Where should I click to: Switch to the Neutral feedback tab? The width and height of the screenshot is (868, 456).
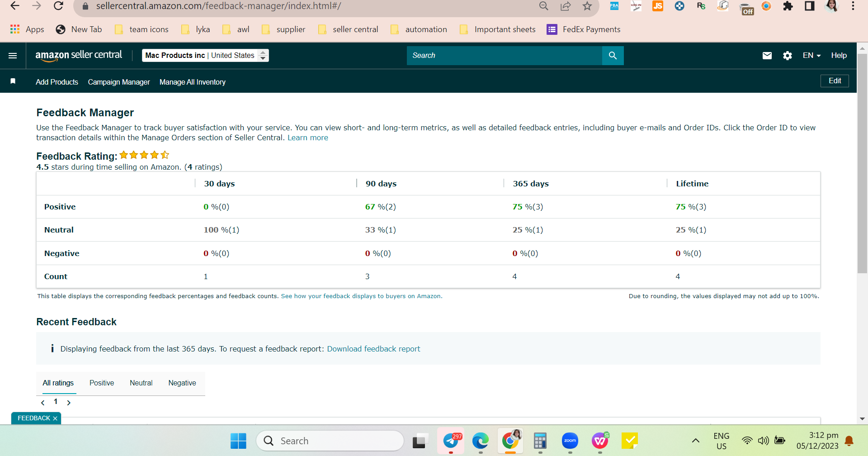[x=141, y=383]
